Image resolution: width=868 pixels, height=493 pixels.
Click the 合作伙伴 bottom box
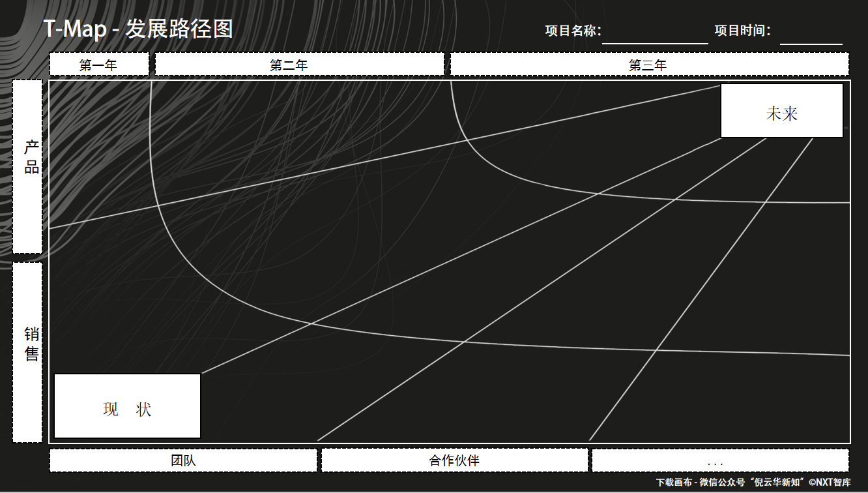(454, 460)
